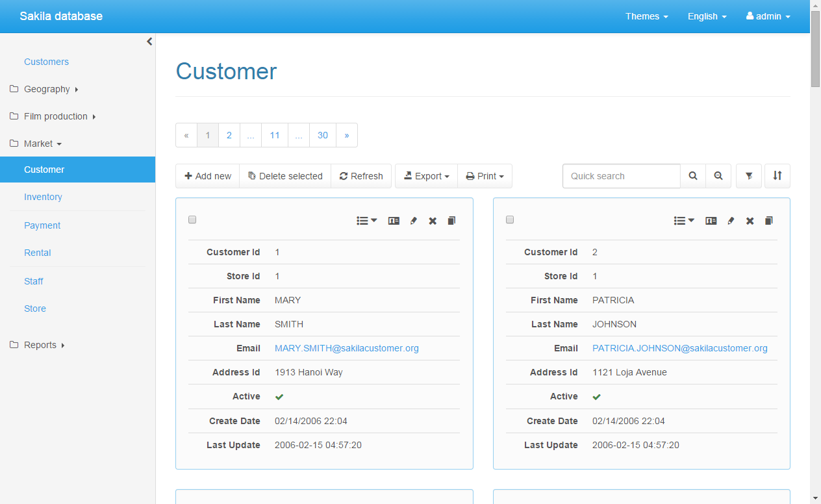The image size is (821, 504).
Task: Select the edit pencil icon on MARY SMITH's card
Action: (x=414, y=221)
